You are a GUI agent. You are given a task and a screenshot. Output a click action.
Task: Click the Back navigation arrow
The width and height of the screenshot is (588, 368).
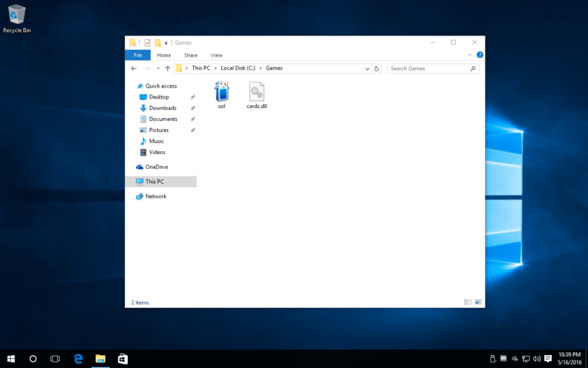click(134, 68)
